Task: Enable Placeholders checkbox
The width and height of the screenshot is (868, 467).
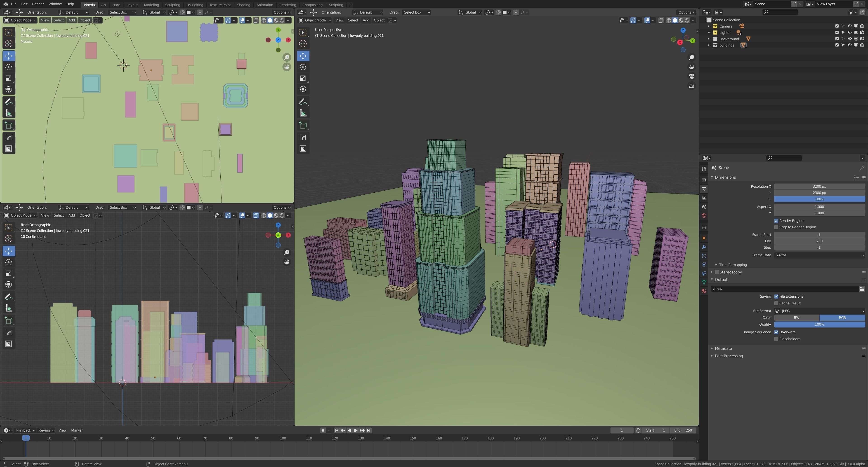Action: (x=776, y=339)
